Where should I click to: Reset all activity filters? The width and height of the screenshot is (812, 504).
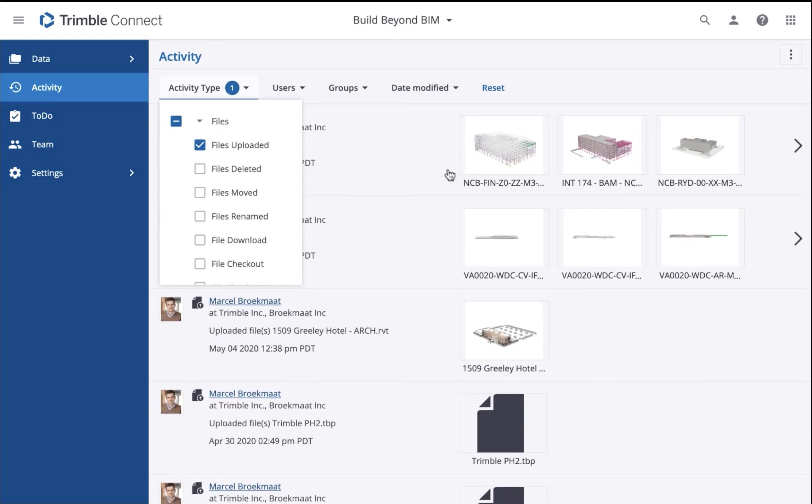(x=493, y=88)
